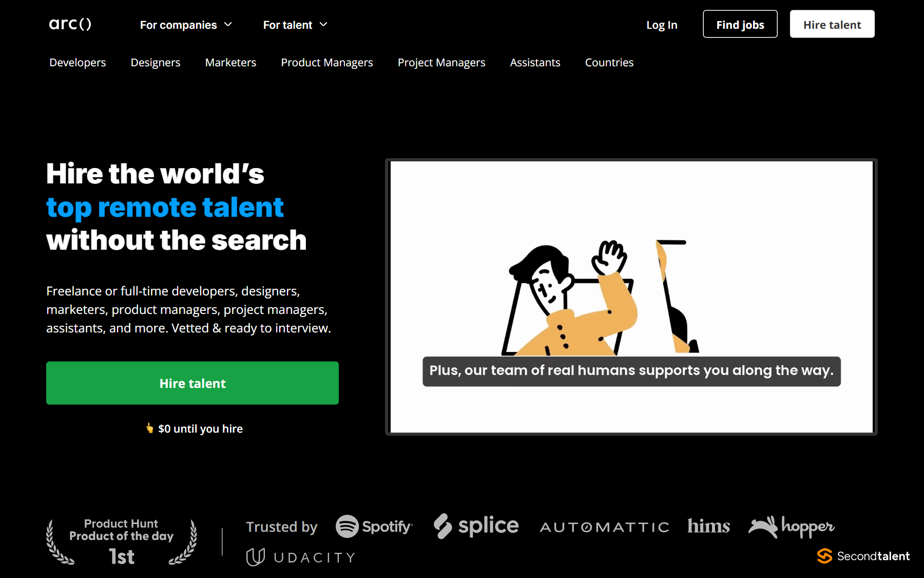The image size is (924, 578).
Task: Click the video caption about real humans
Action: coord(631,371)
